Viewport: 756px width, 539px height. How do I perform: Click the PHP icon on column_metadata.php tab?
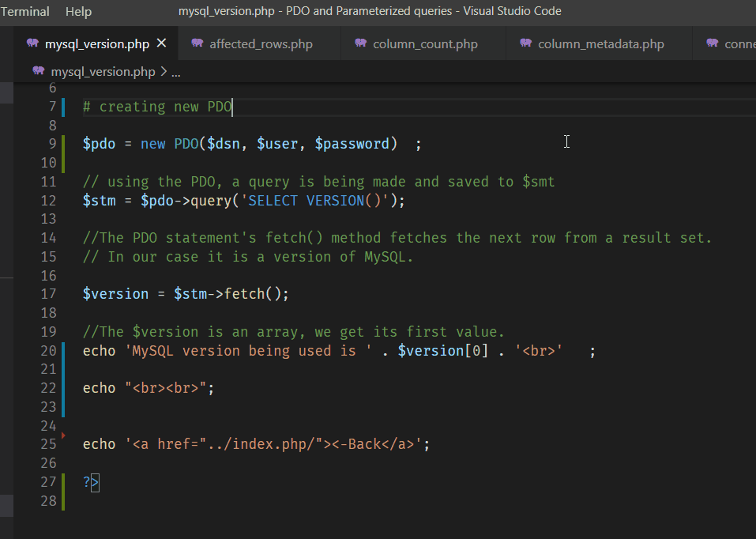coord(525,43)
